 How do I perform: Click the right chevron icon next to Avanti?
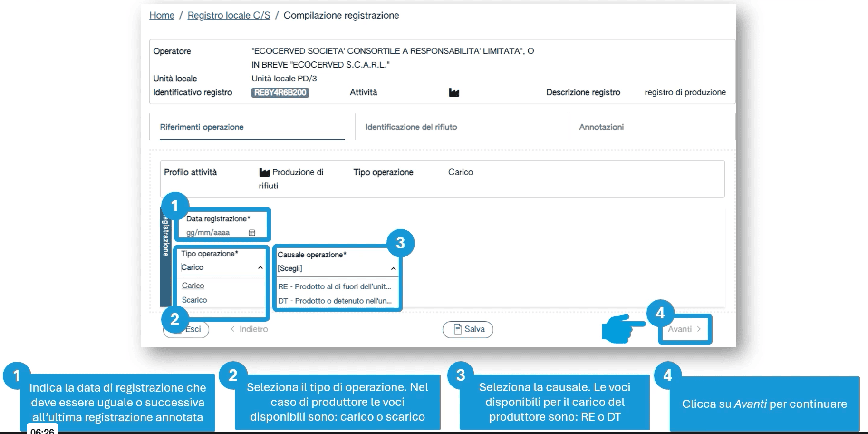699,329
